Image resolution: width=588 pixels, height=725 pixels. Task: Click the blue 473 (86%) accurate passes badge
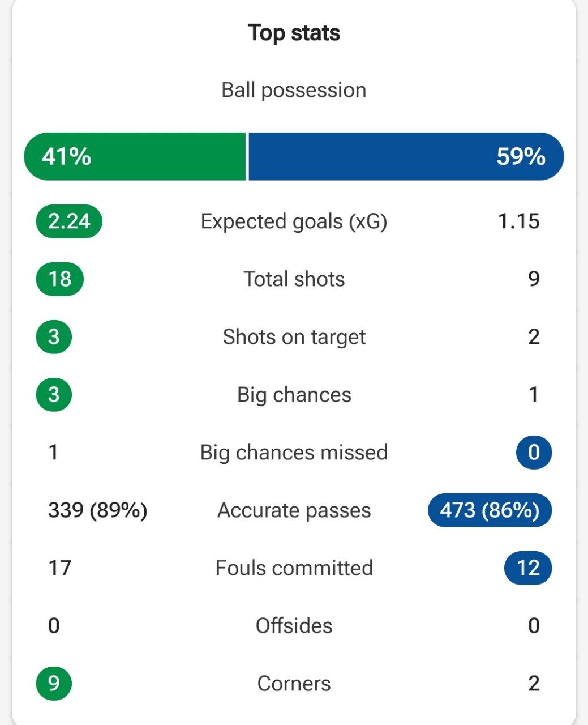point(490,510)
